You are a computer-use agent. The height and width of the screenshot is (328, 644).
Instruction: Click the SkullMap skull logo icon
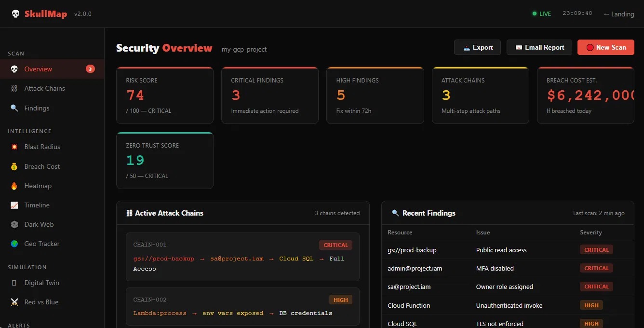point(15,14)
